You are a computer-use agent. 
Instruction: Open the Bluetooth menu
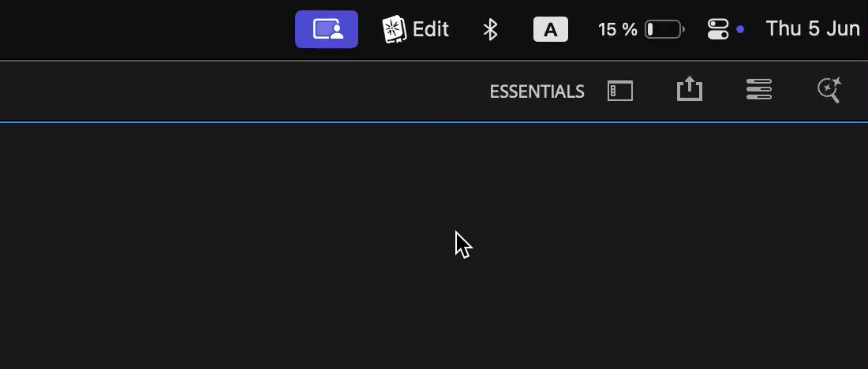pos(490,30)
